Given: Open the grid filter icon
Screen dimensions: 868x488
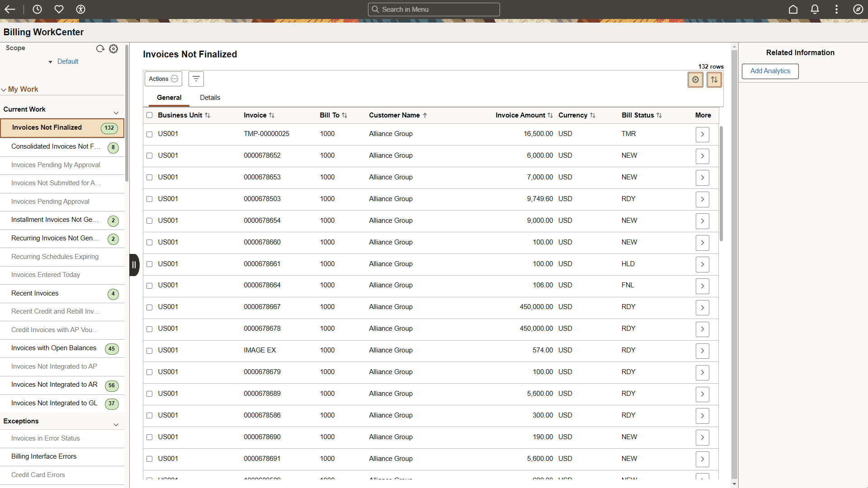Looking at the screenshot, I should (x=196, y=79).
